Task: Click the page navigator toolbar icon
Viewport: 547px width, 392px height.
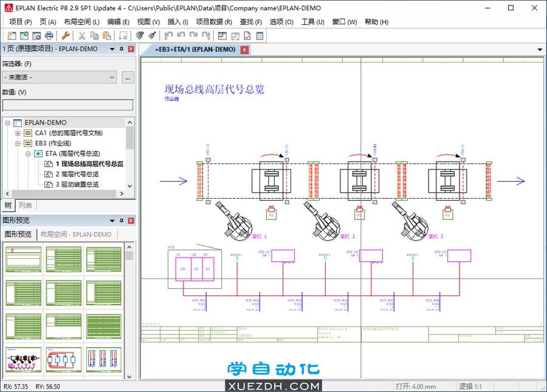Action: coord(222,36)
